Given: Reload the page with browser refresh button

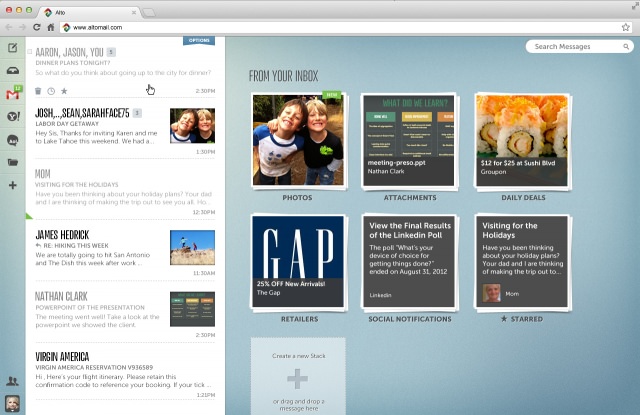Looking at the screenshot, I should [36, 27].
